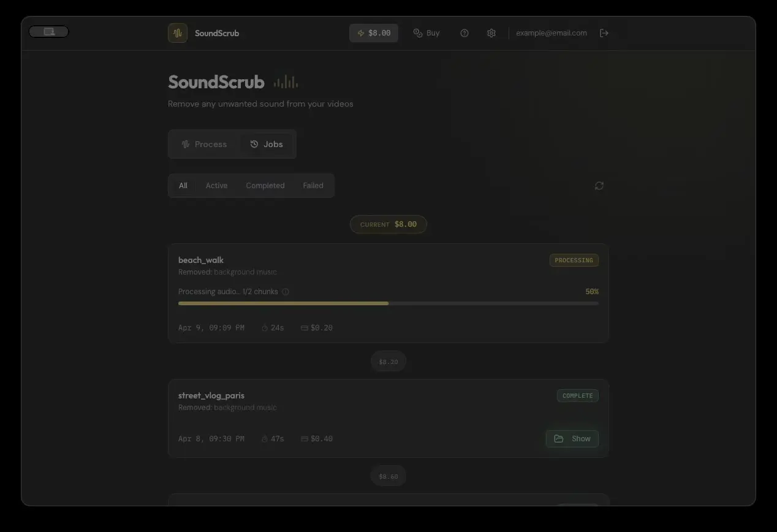Open settings gear icon

click(491, 33)
